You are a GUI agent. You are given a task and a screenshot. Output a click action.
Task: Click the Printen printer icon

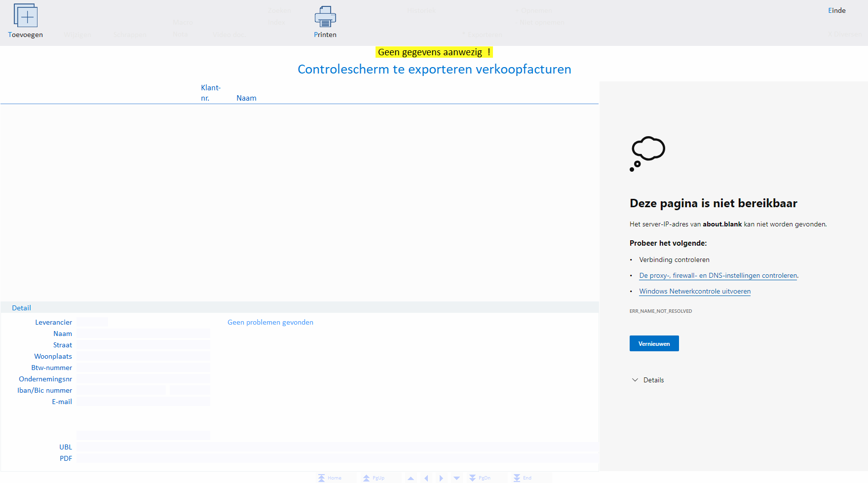pos(325,17)
